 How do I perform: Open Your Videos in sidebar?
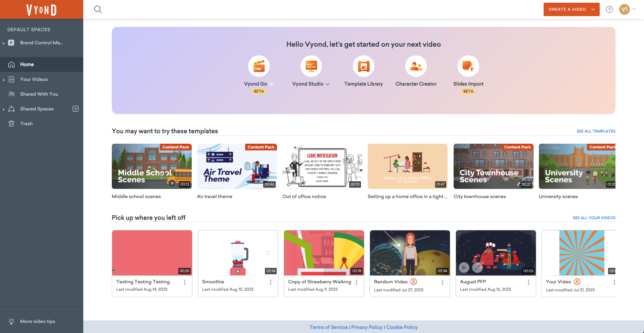click(x=42, y=79)
